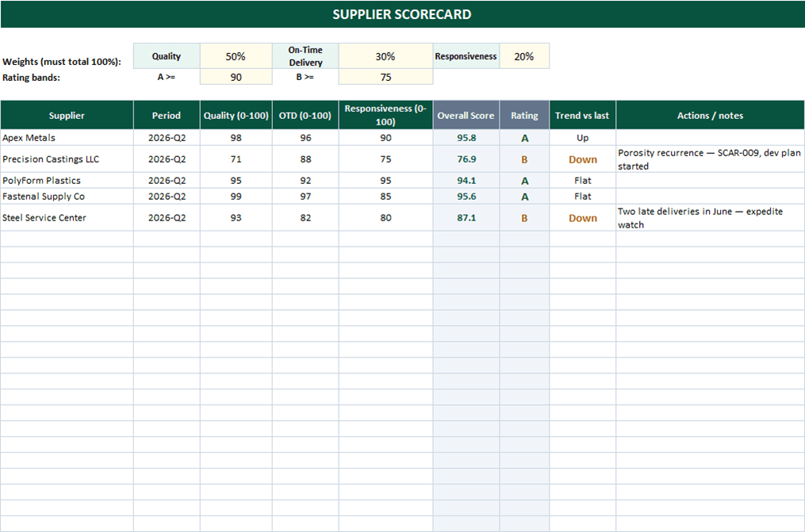The image size is (805, 532).
Task: Select Fastenal Supply Co responsiveness score 85
Action: pos(385,196)
